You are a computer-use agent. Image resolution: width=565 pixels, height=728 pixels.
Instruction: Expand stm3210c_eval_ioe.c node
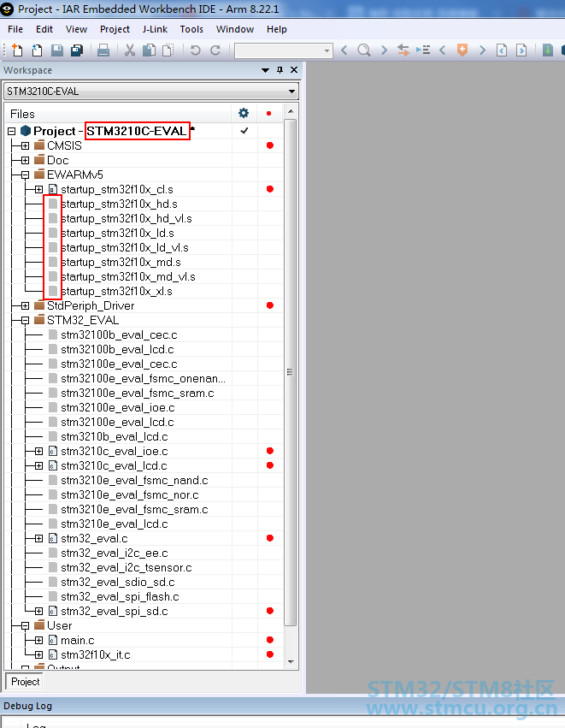pyautogui.click(x=39, y=452)
